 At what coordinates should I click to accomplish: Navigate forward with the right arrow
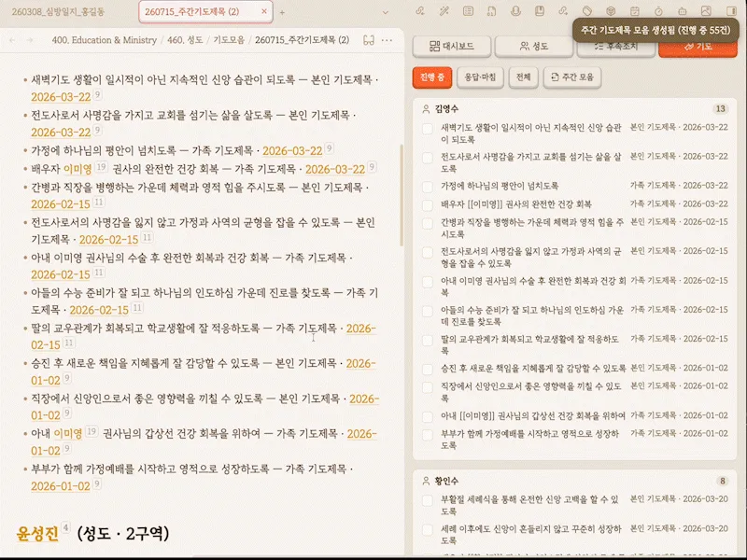tap(30, 40)
